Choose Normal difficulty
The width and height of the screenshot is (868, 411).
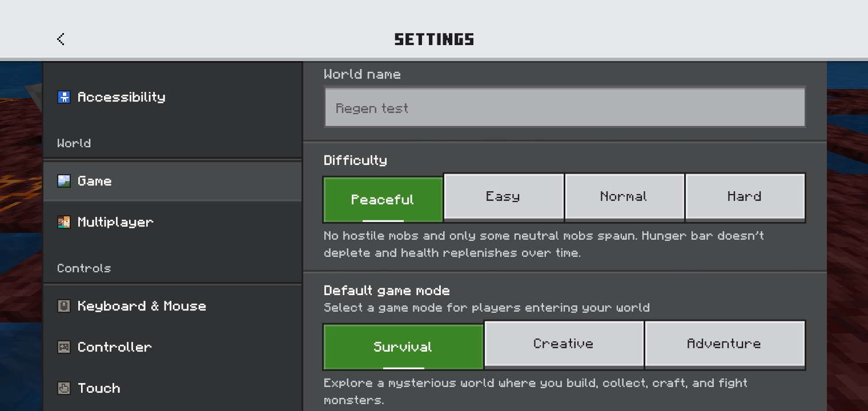click(624, 196)
